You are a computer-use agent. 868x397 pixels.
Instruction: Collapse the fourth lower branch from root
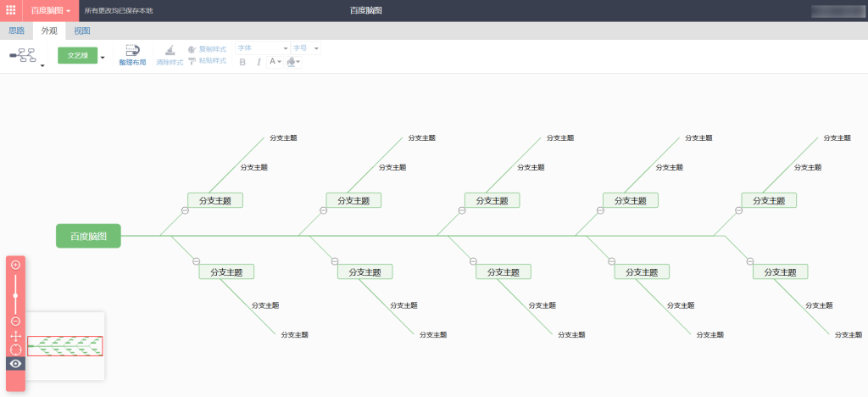pos(611,261)
